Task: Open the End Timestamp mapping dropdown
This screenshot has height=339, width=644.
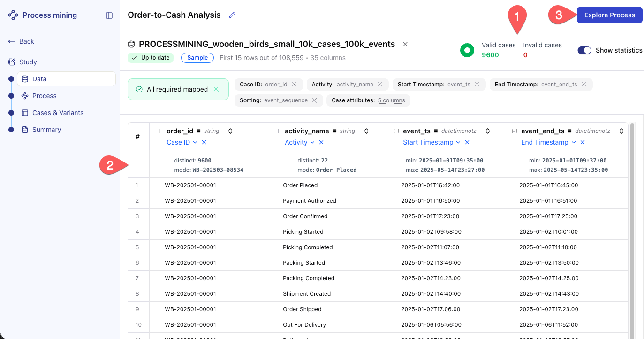Action: point(548,142)
